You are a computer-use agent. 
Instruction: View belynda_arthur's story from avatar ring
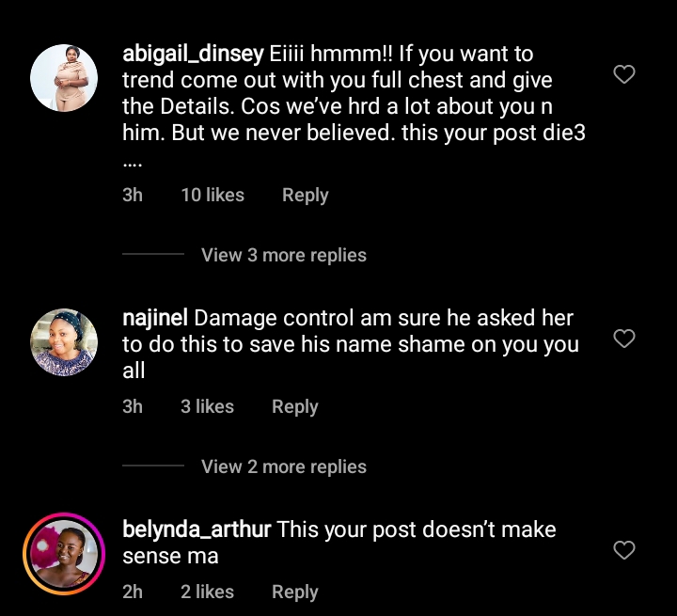coord(65,555)
